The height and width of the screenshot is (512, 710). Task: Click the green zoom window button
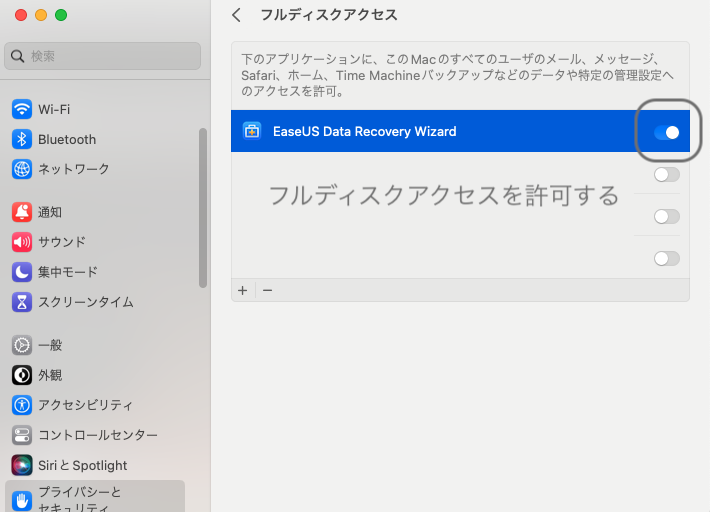coord(61,15)
